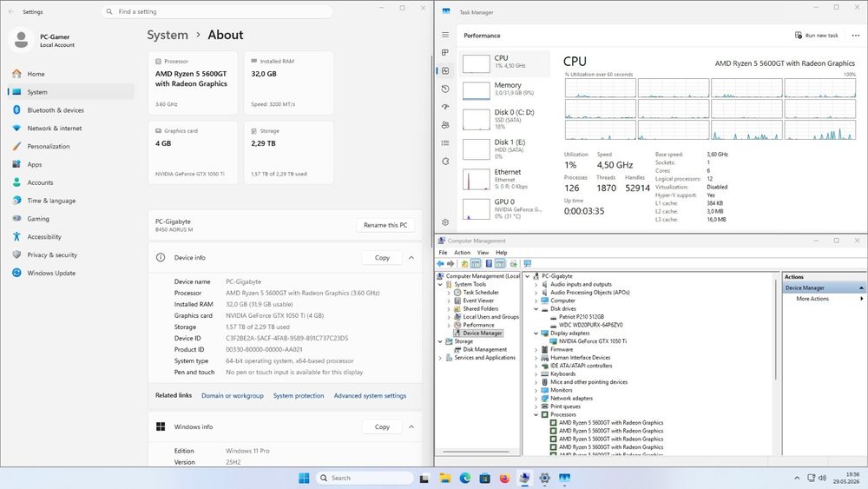Click the Find a setting search box
868x489 pixels.
(x=217, y=11)
